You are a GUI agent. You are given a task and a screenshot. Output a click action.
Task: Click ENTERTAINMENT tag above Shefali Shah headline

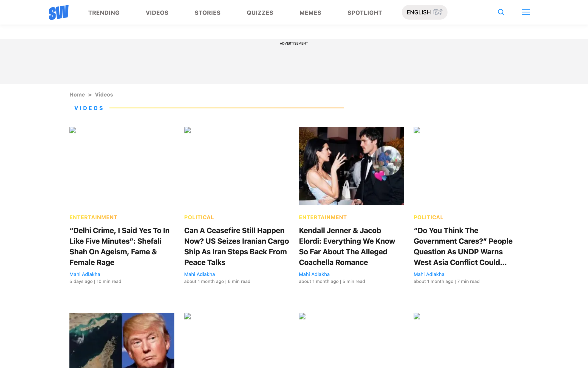coord(93,217)
